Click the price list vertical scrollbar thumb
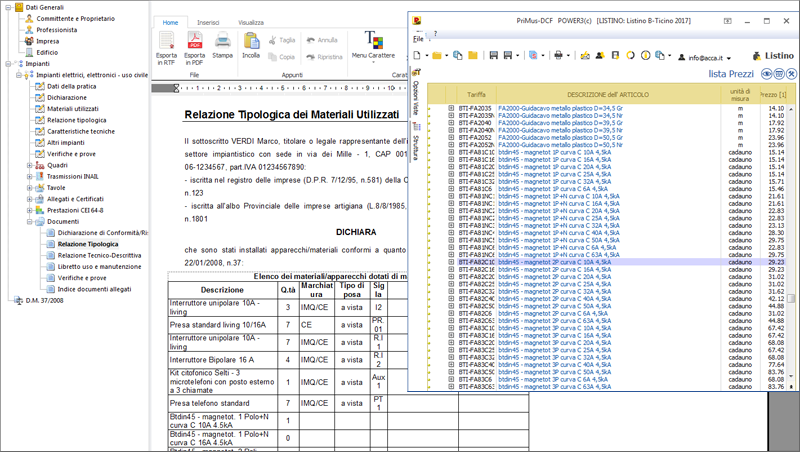 (791, 298)
